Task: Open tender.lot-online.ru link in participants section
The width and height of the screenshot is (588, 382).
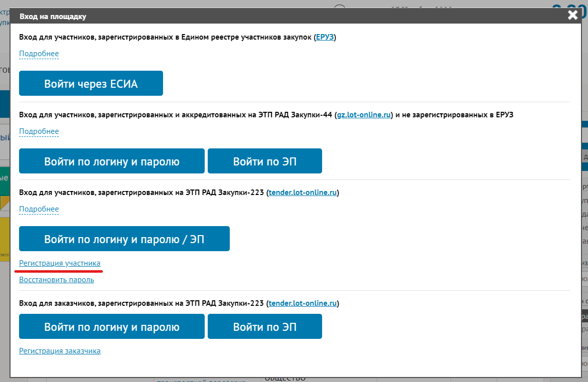Action: point(303,193)
